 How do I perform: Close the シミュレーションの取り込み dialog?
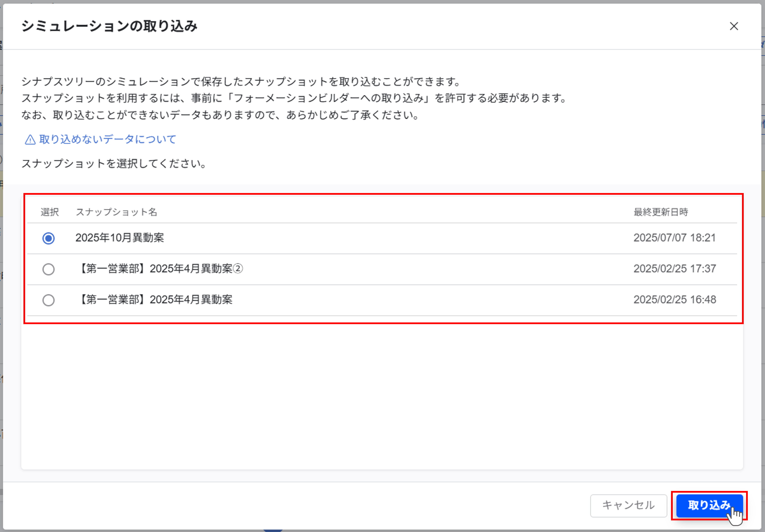(x=734, y=27)
